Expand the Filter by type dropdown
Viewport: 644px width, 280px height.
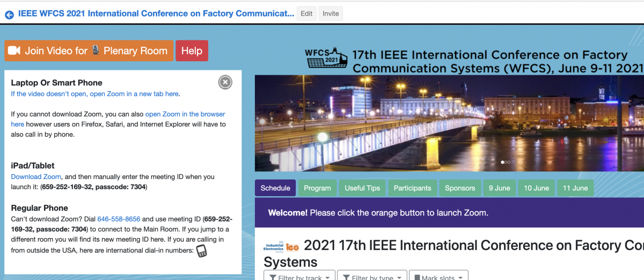[x=371, y=276]
